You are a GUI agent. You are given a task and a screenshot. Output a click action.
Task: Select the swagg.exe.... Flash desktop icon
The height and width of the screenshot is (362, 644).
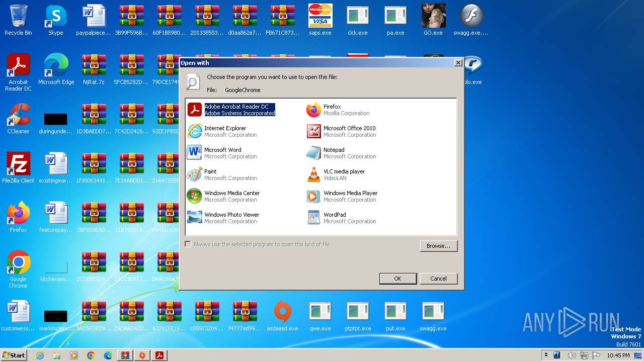pos(471,20)
